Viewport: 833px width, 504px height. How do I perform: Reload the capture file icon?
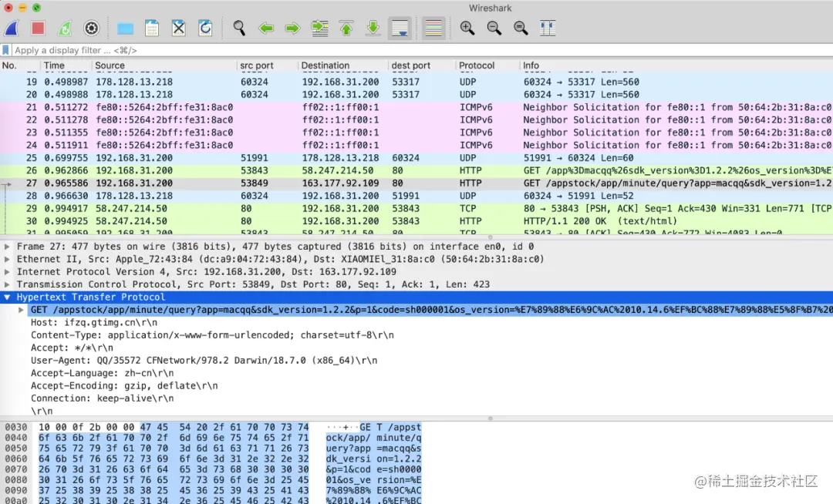point(205,28)
